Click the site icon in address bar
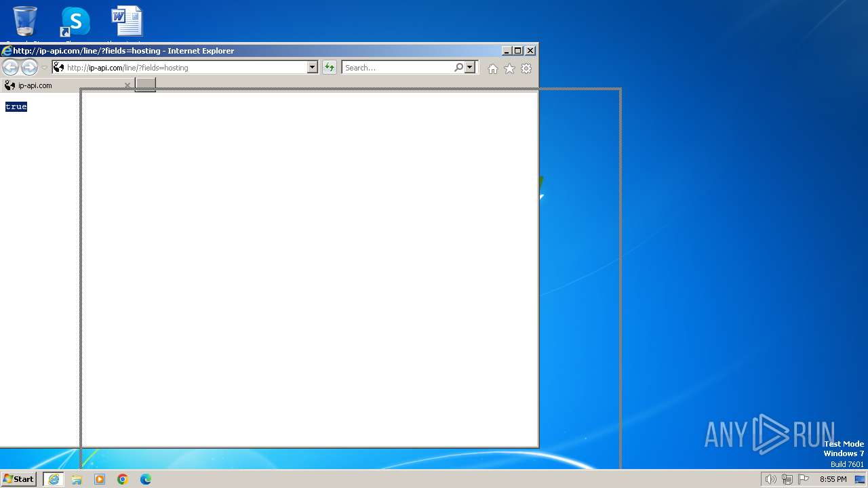The width and height of the screenshot is (868, 488). [x=59, y=68]
